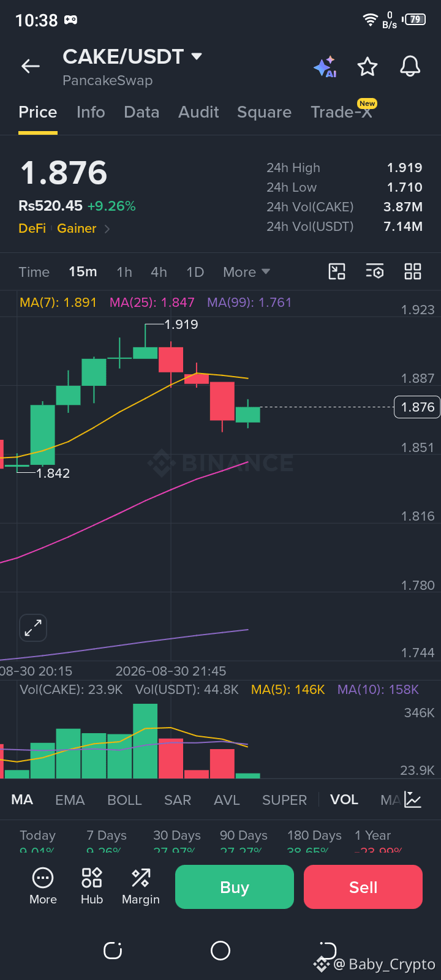Open the Square tab

tap(264, 113)
